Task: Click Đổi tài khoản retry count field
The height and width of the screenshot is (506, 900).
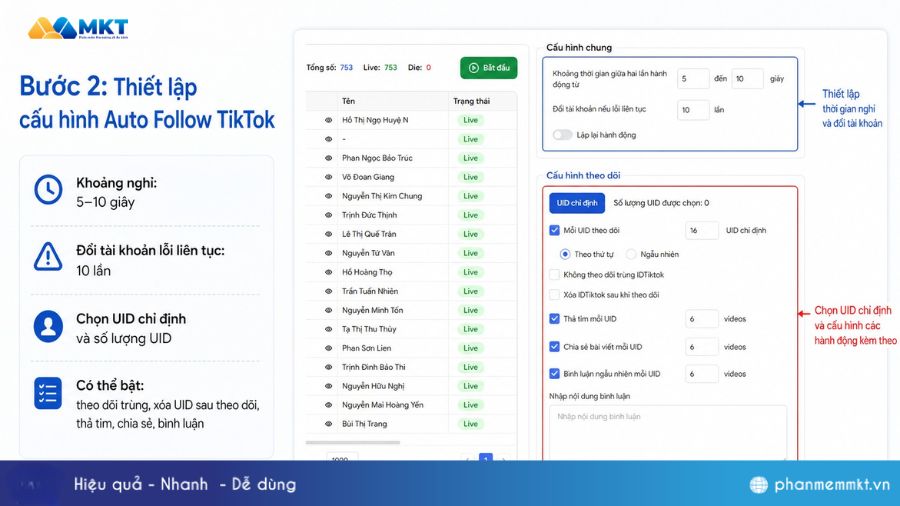Action: tap(693, 110)
